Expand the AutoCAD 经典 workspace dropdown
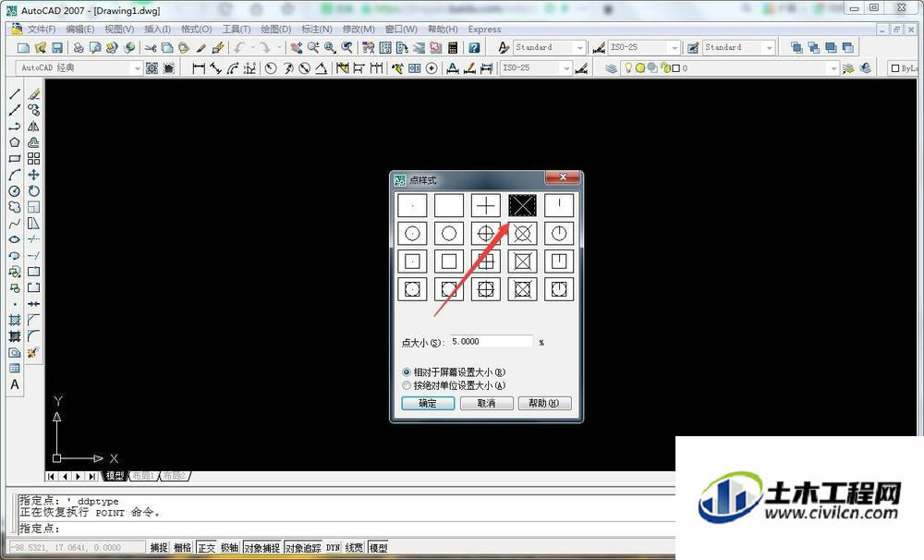Viewport: 924px width, 560px height. [137, 68]
